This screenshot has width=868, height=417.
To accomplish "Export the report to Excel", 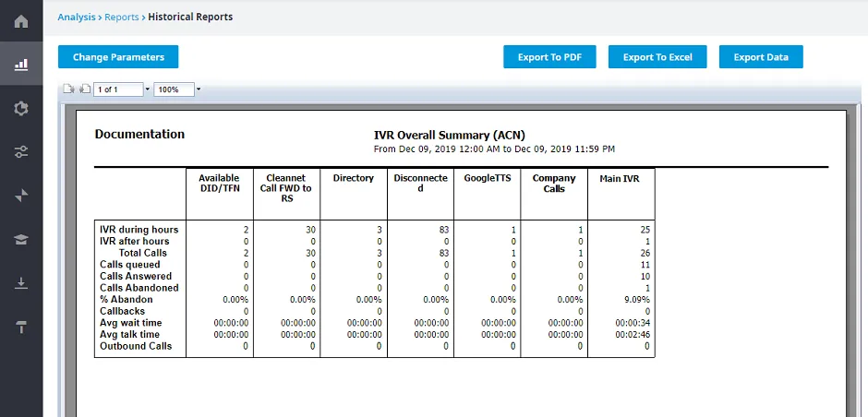I will tap(657, 57).
